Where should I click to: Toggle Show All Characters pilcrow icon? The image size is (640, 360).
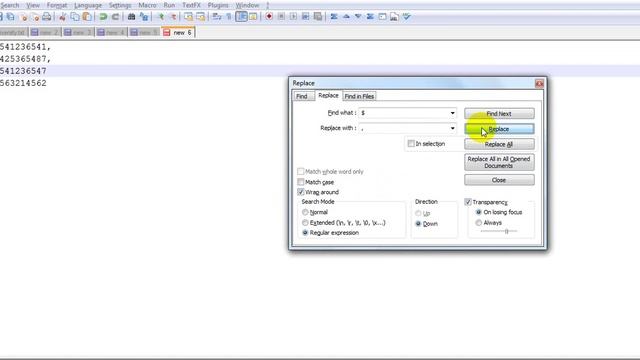[x=229, y=17]
